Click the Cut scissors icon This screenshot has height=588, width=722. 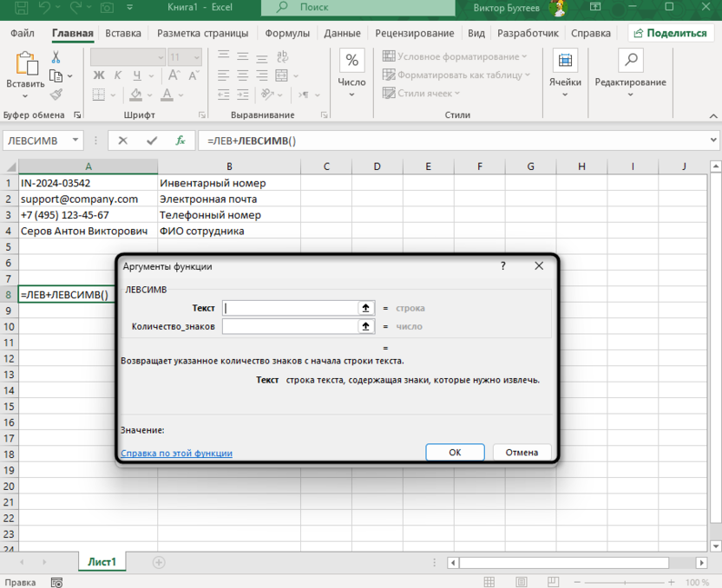[56, 57]
